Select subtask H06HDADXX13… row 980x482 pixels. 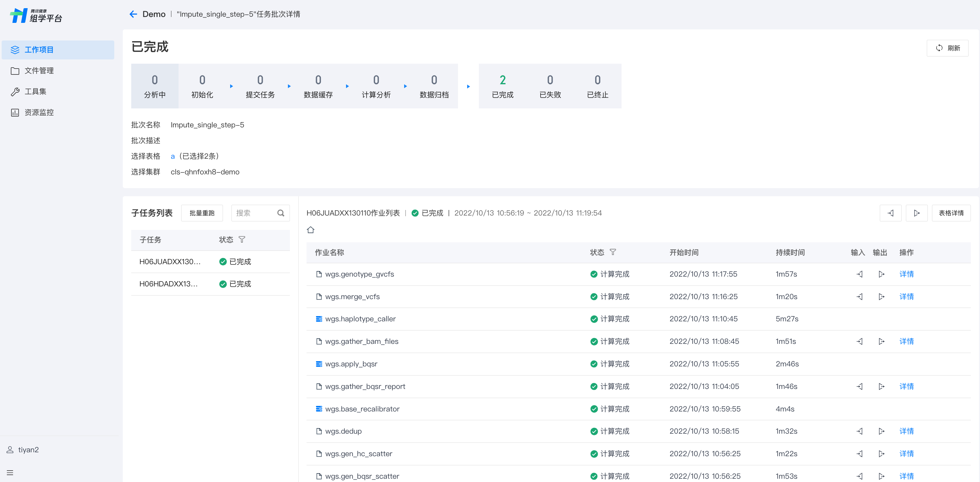pyautogui.click(x=168, y=284)
